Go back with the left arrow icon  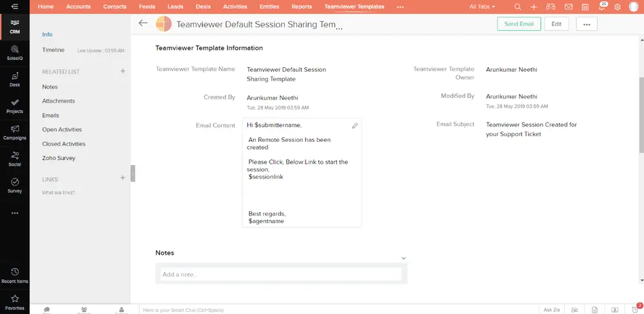pos(143,23)
